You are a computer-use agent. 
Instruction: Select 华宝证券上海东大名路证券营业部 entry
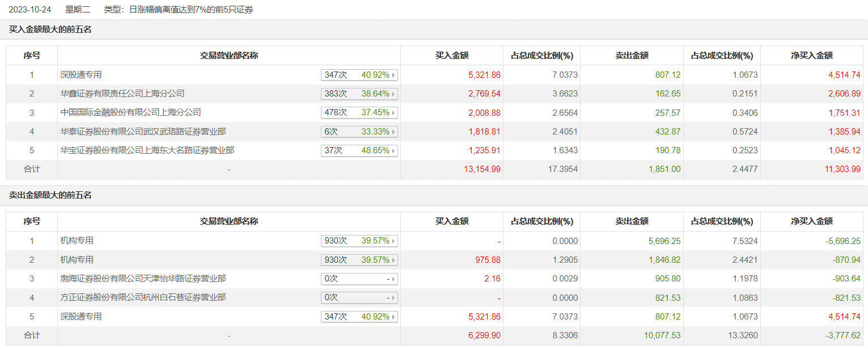pos(147,150)
